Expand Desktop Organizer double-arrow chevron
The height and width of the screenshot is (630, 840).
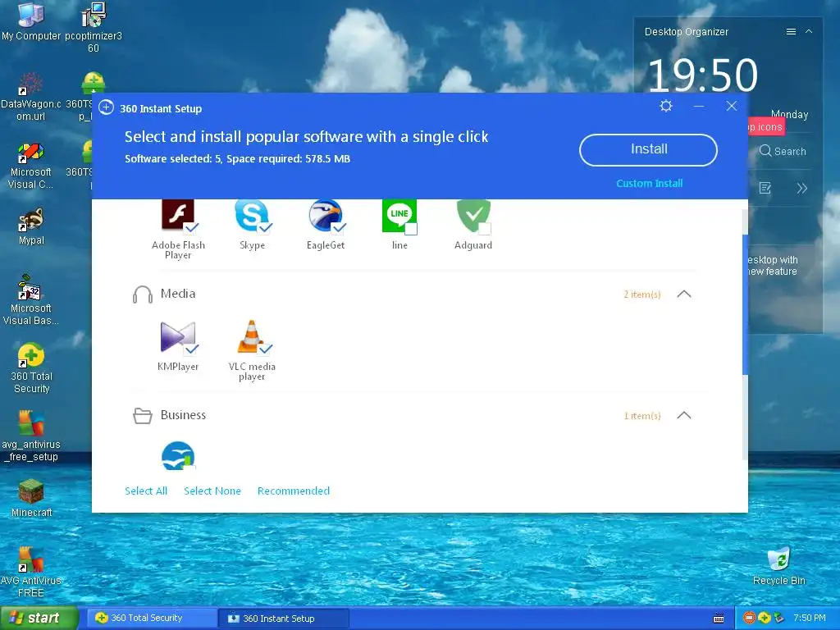(802, 188)
